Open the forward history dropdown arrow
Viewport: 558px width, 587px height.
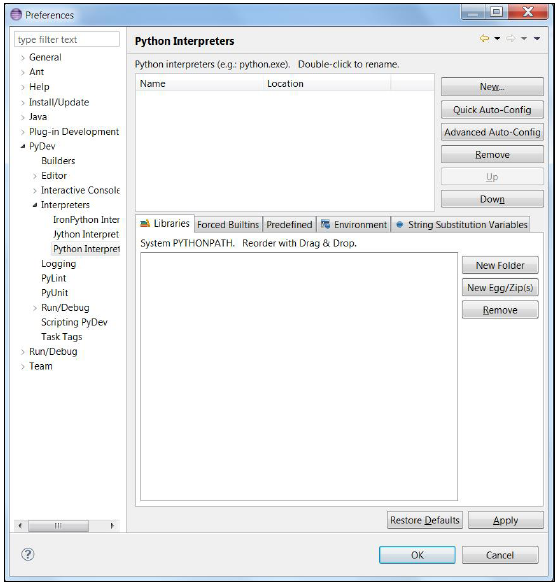point(524,38)
